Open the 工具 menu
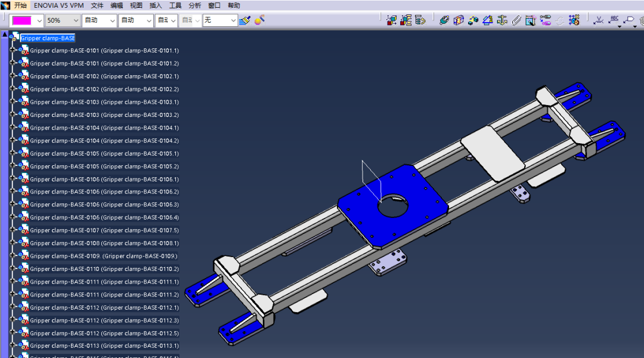Screen dimensions: 644x358 175,5
